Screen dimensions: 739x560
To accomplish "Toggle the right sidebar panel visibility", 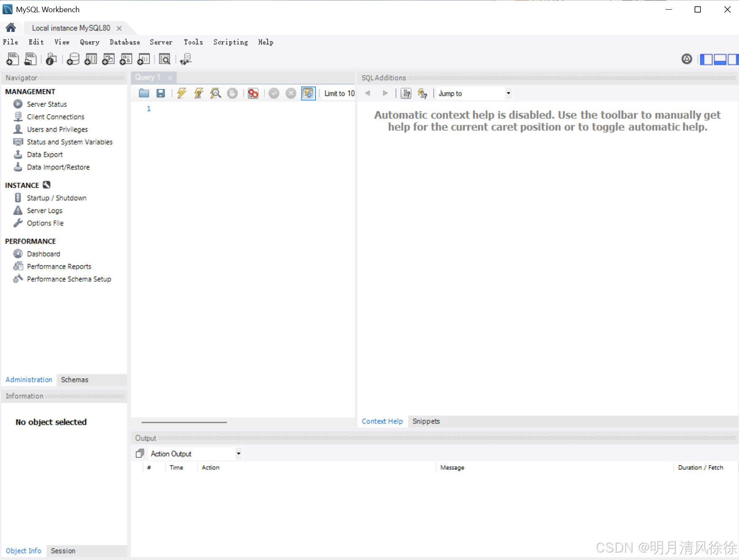I will click(x=733, y=60).
